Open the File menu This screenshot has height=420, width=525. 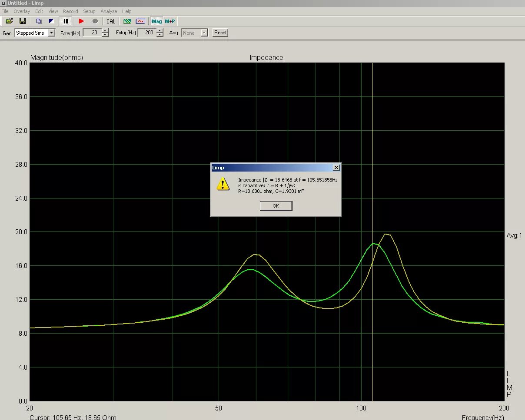[5, 11]
